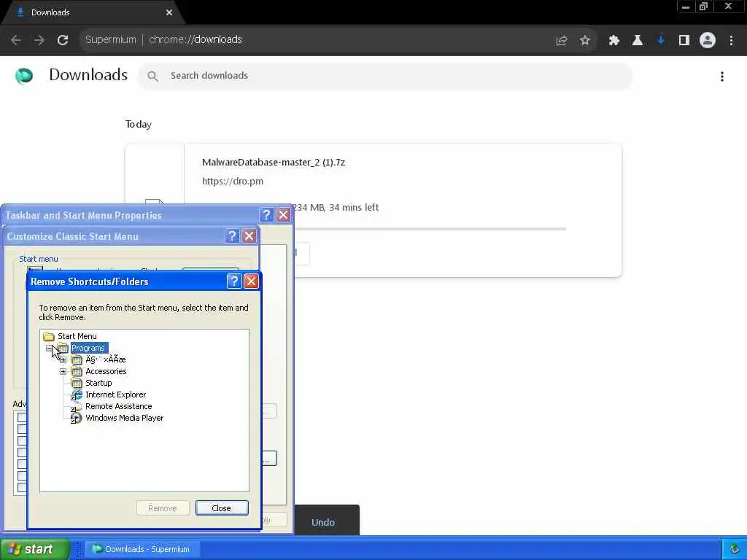747x560 pixels.
Task: Open the Extensions puzzle icon
Action: tap(614, 41)
